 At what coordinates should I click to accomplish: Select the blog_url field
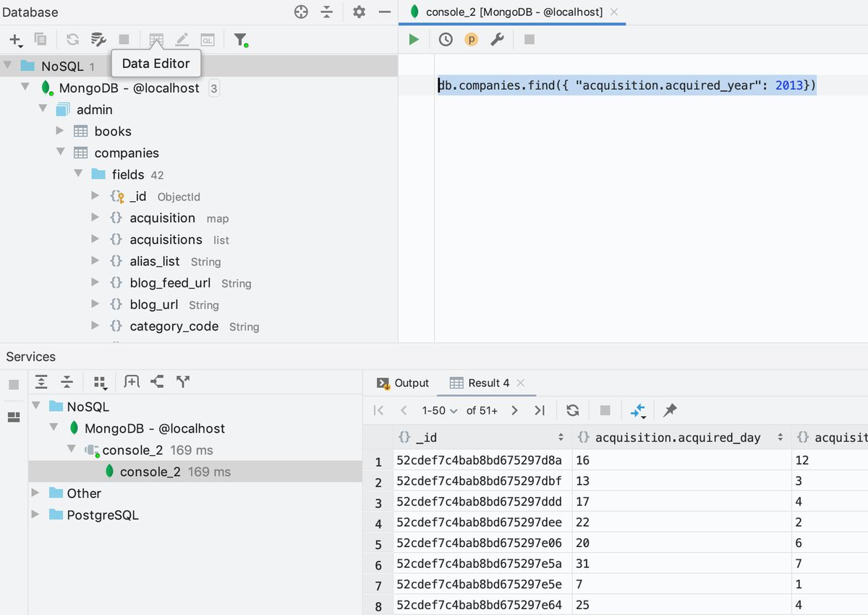(154, 305)
